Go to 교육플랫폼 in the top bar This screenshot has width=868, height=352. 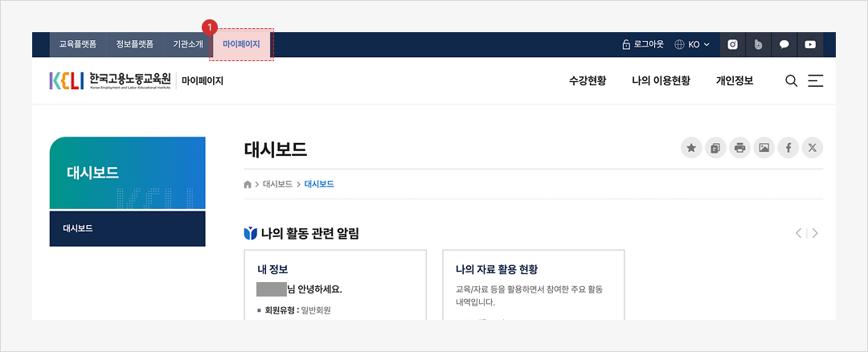coord(77,44)
